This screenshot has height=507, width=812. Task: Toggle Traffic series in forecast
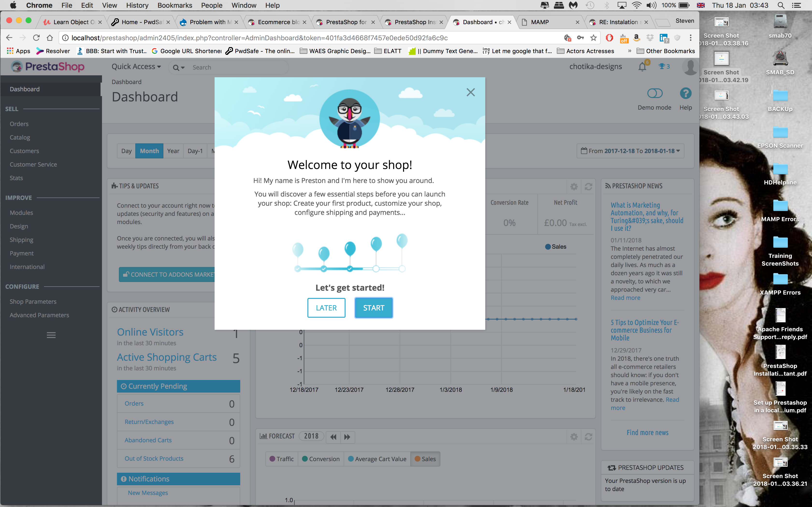[282, 459]
